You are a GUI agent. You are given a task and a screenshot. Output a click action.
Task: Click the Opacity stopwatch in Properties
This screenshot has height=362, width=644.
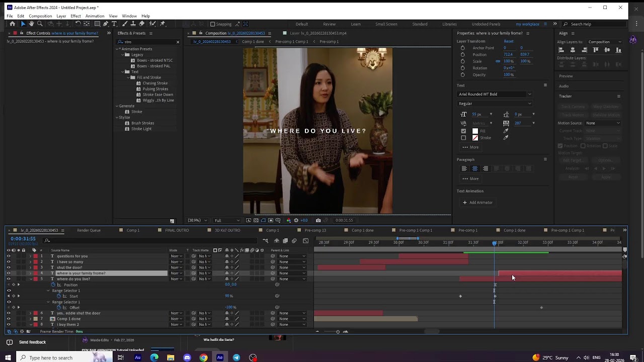click(x=462, y=74)
